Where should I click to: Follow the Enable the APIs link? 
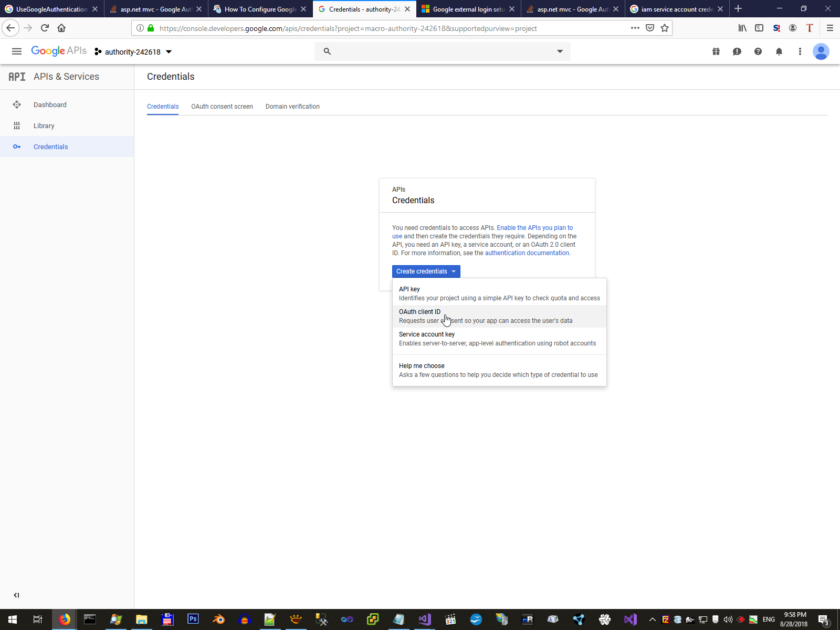tap(535, 228)
